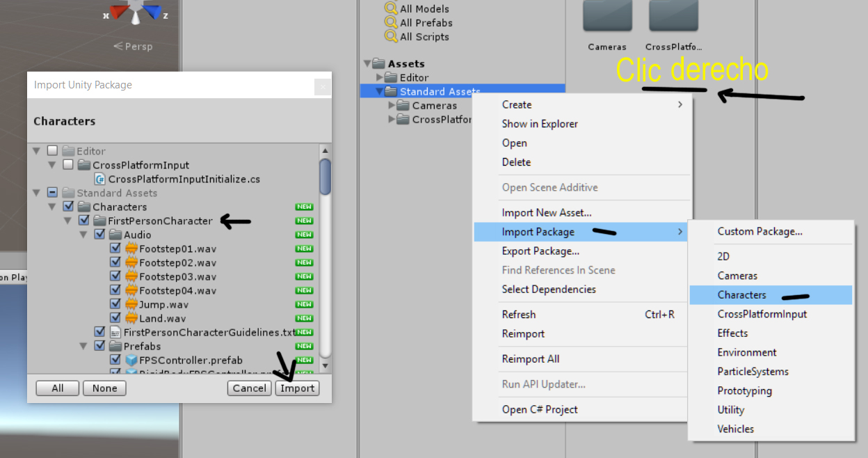Click the CrossPlatf... folder thumbnail
Screen dimensions: 868x458
[674, 15]
